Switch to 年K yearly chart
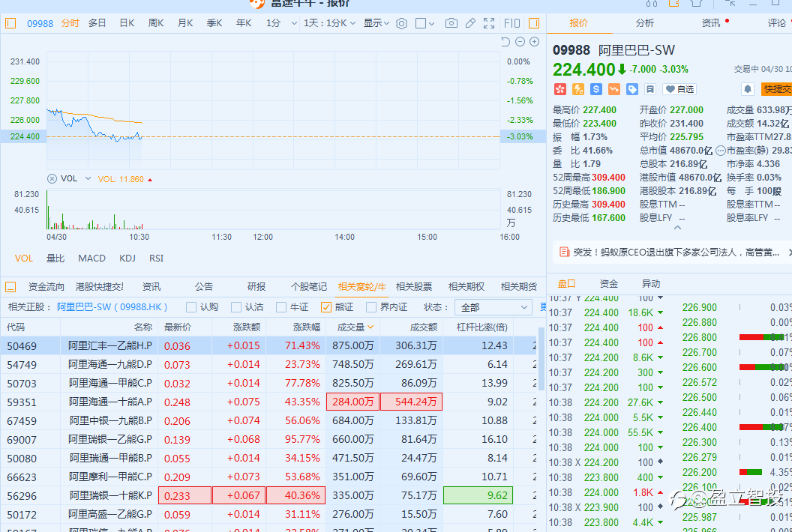792x532 pixels. 244,23
